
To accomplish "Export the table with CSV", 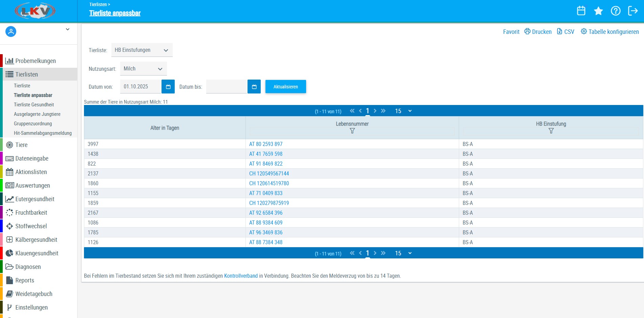I will click(x=566, y=31).
